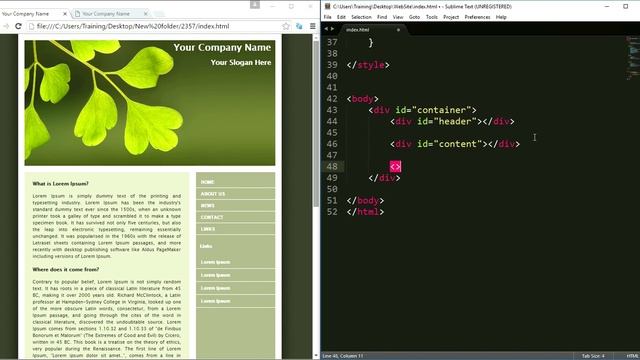Click the line and column indicator in status bar
This screenshot has height=360, width=640.
coord(343,356)
